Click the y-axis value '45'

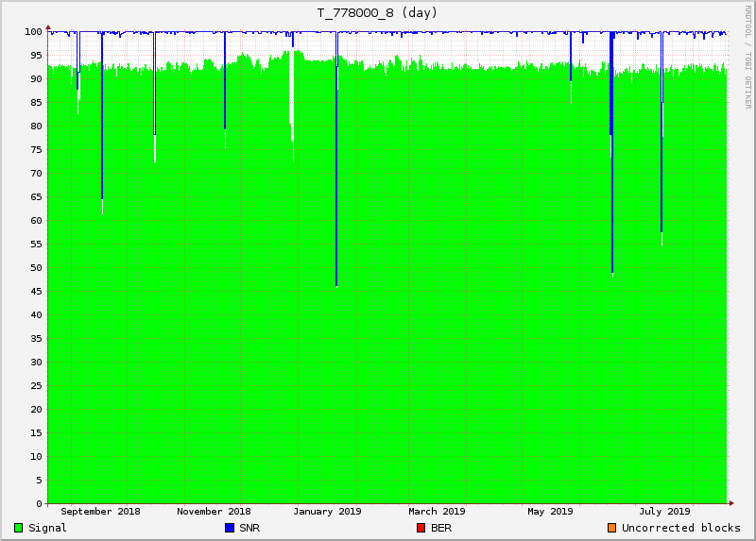[x=37, y=292]
